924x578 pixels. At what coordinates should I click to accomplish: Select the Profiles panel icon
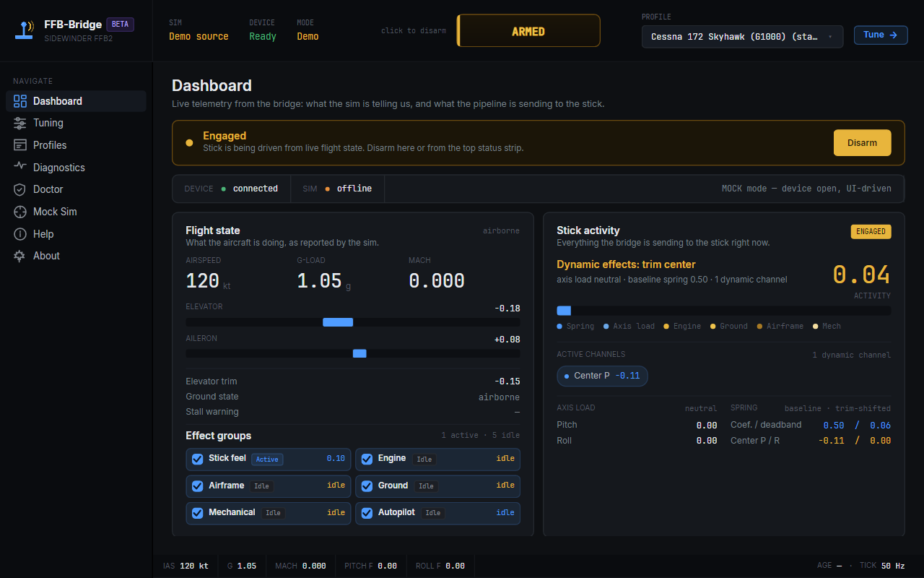[19, 145]
